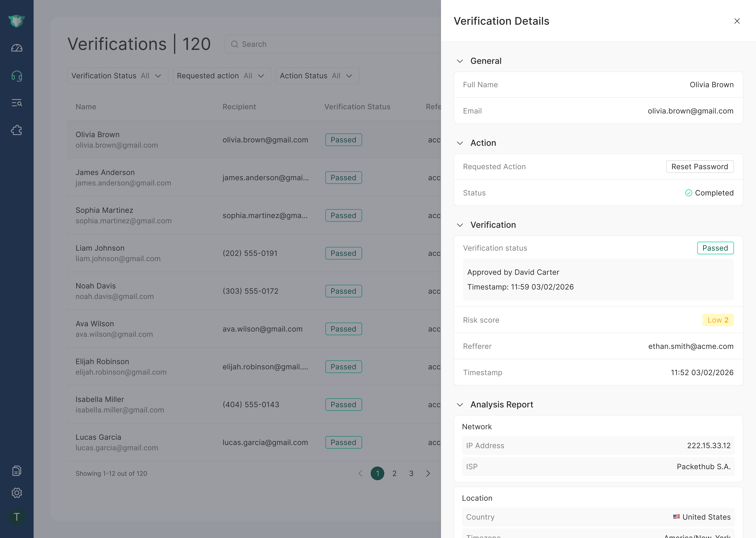Click the Passed badge in Noah Davis row

pos(344,291)
